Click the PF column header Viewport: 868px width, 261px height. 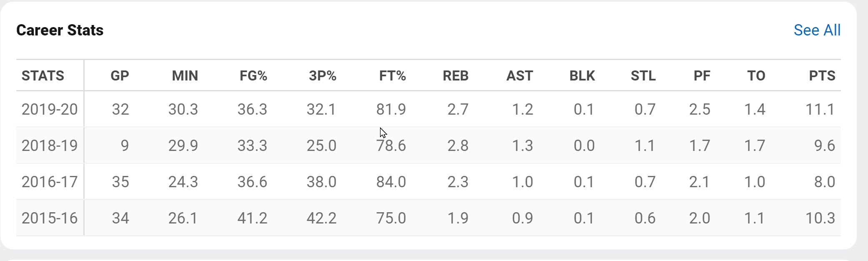tap(702, 75)
